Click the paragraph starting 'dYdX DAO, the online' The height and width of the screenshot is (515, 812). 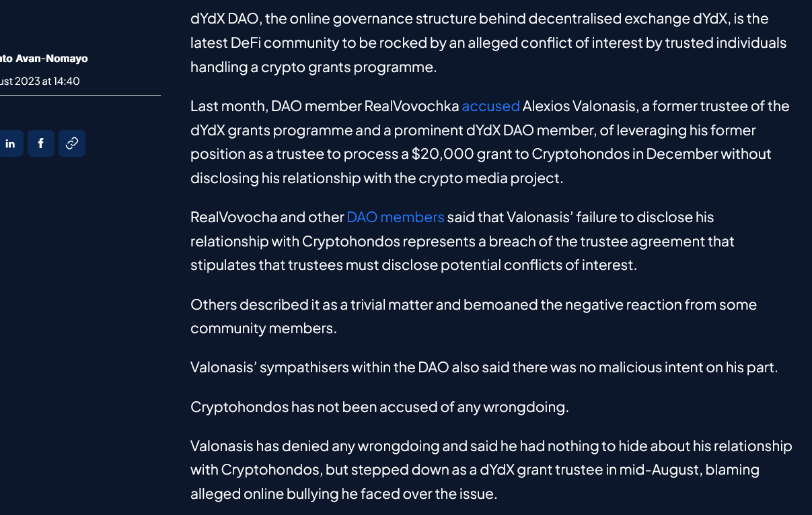[x=488, y=42]
